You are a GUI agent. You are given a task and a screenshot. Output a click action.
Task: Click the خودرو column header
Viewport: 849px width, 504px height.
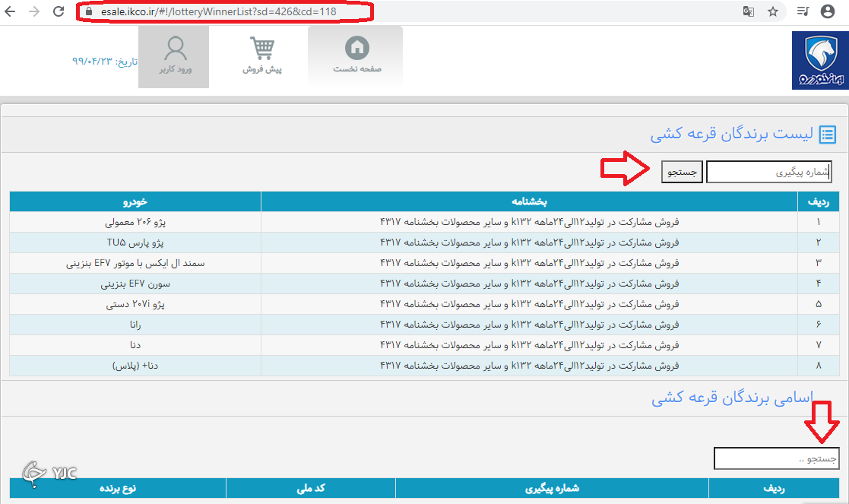[x=135, y=201]
